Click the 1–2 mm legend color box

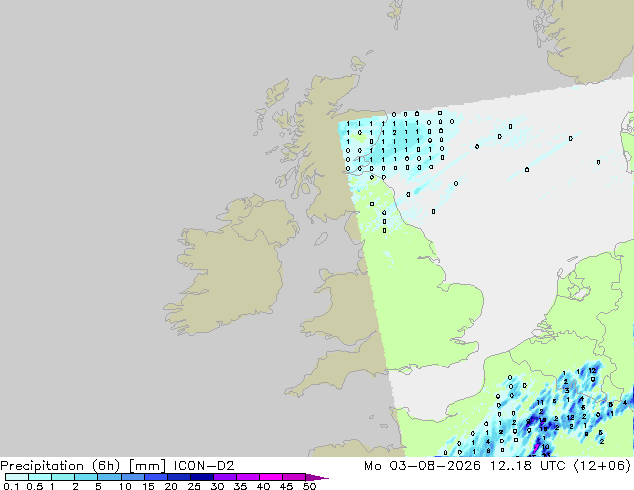pos(63,477)
